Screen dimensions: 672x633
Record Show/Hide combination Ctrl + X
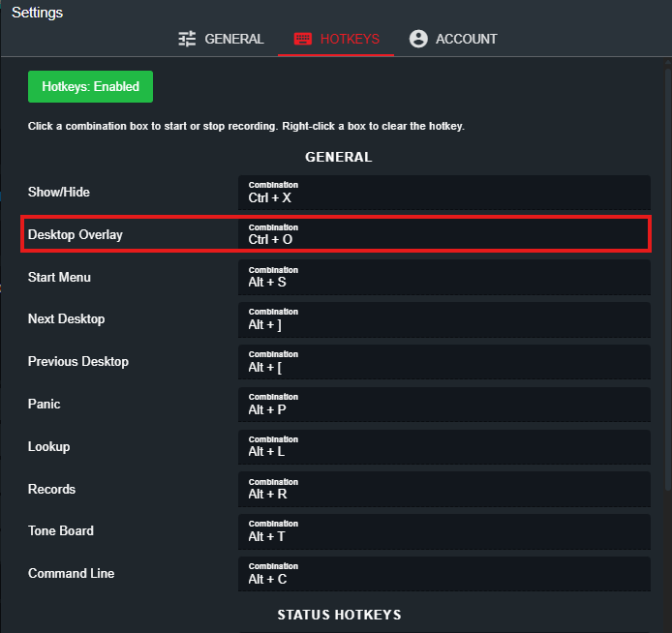tap(443, 193)
